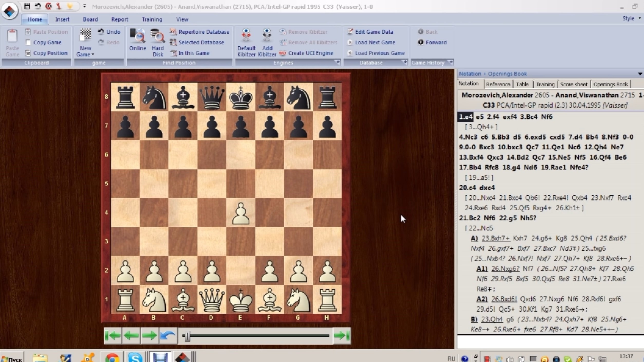The image size is (644, 362).
Task: Click the white pawn on e4
Action: point(240,213)
